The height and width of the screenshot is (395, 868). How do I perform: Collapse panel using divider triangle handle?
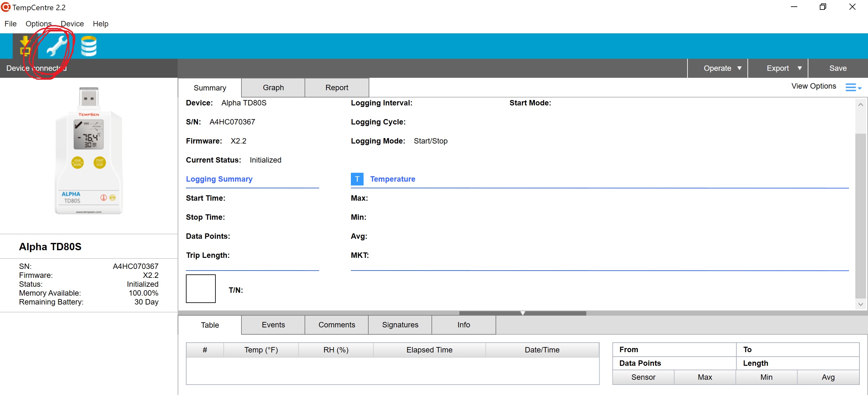(522, 313)
